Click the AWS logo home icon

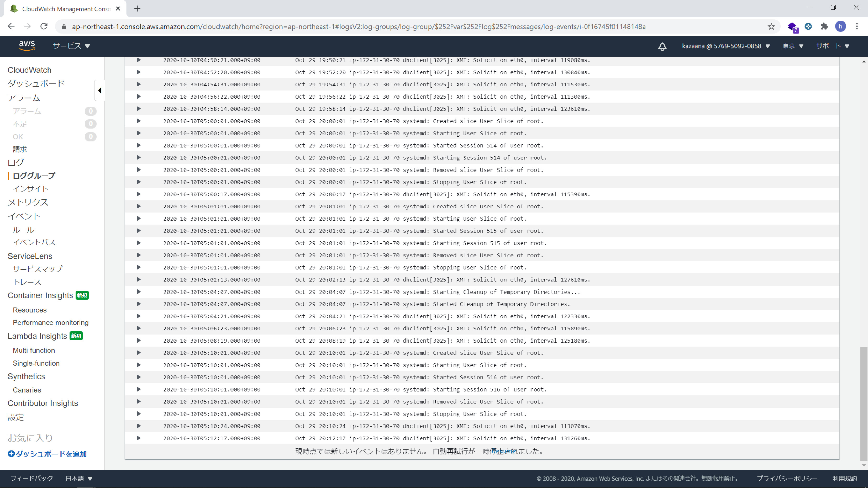click(x=27, y=46)
